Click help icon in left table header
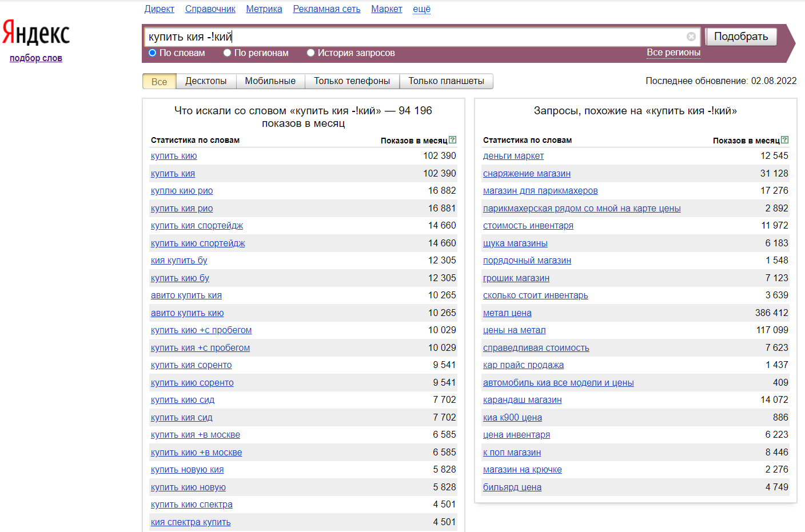 tap(453, 140)
